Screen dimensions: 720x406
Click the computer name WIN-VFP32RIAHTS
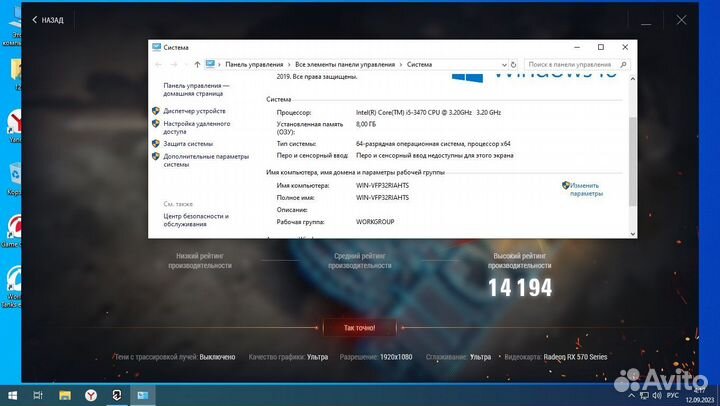click(x=382, y=185)
